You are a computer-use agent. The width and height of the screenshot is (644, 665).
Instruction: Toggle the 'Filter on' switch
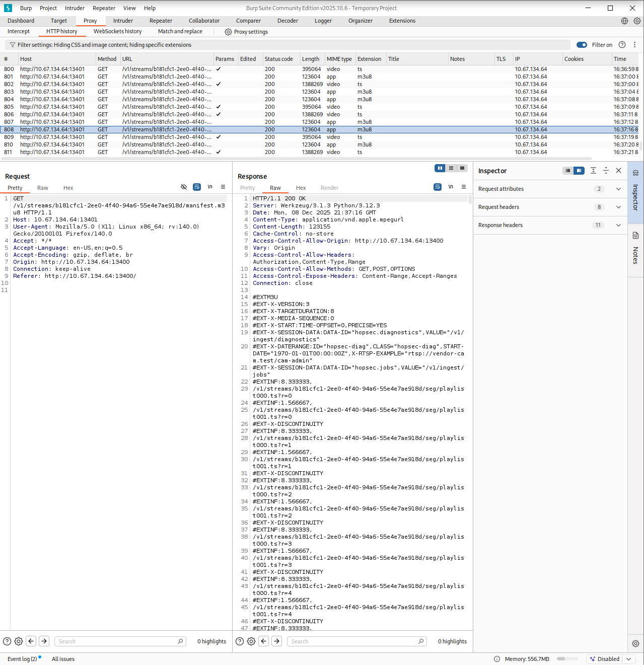582,45
